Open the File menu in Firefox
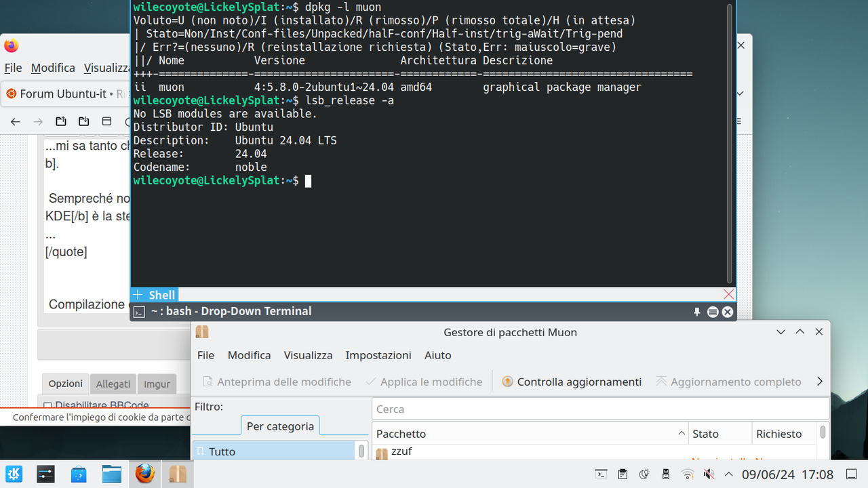 coord(13,68)
